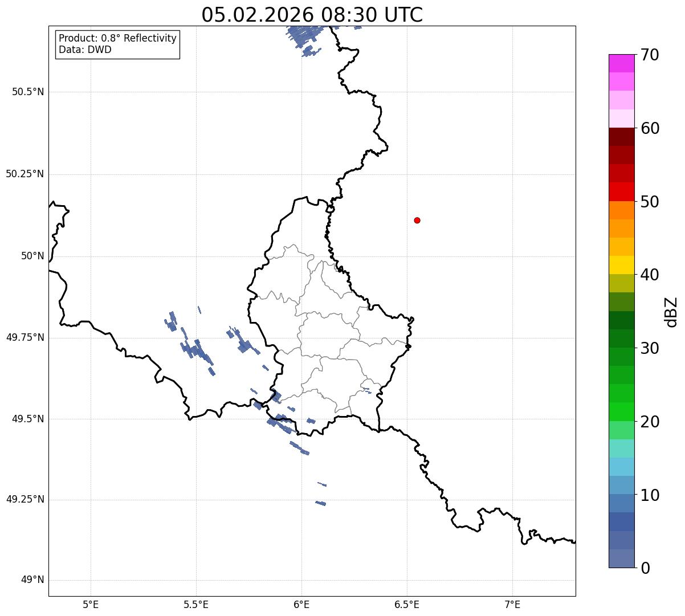
Task: Click the longitude label 5°E
Action: (x=91, y=604)
